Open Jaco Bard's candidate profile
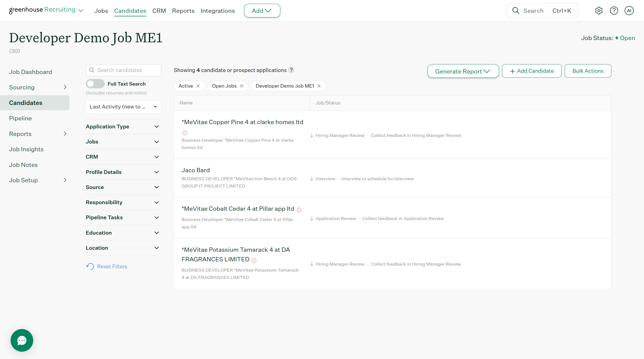Viewport: 644px width, 359px height. (196, 170)
